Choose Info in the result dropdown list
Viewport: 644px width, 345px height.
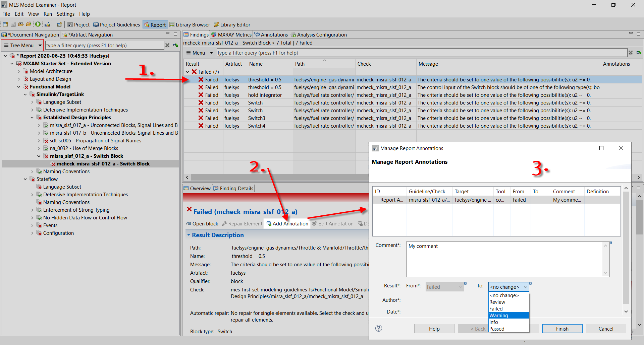pos(509,322)
